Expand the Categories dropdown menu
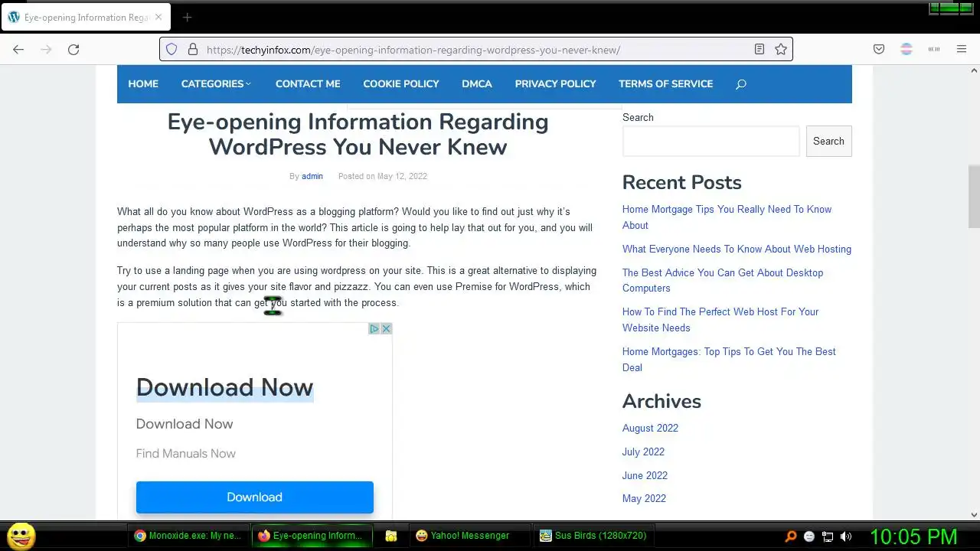Screen dimensions: 980x551 point(216,84)
